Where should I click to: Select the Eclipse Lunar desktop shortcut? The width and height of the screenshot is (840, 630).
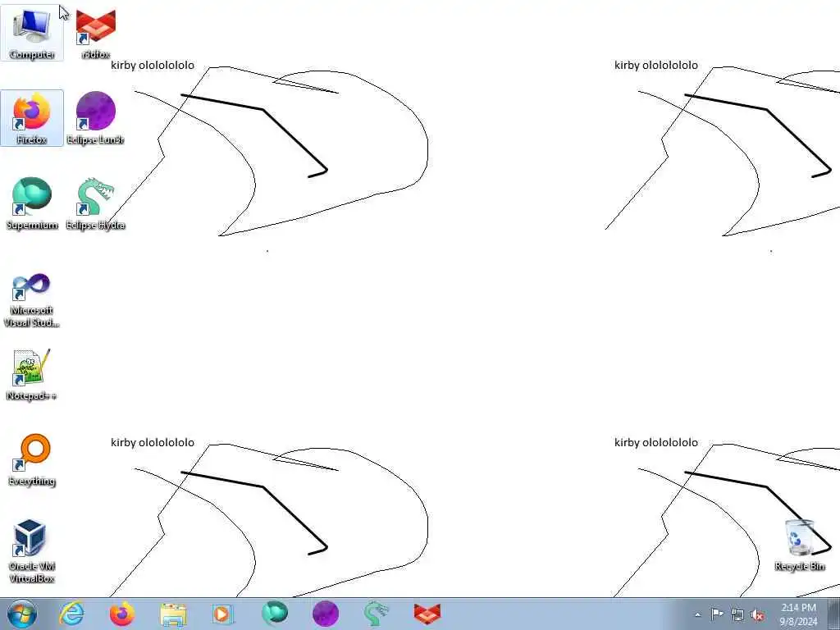point(95,118)
